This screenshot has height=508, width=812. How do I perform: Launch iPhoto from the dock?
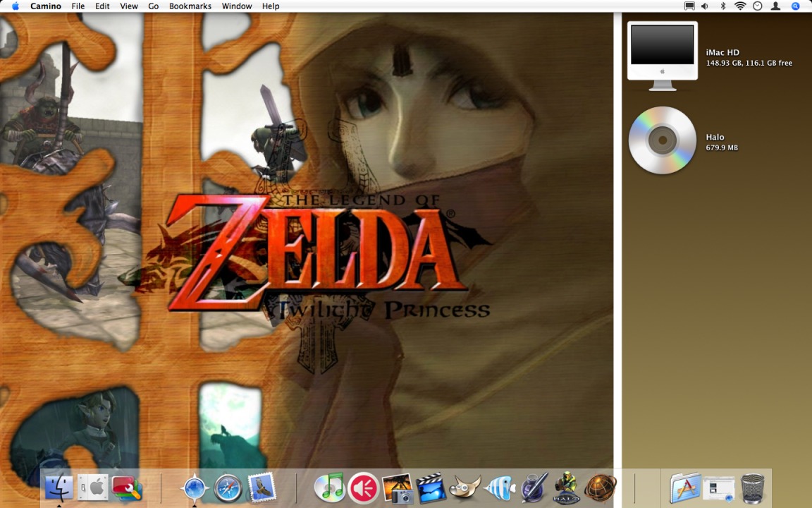pos(398,488)
